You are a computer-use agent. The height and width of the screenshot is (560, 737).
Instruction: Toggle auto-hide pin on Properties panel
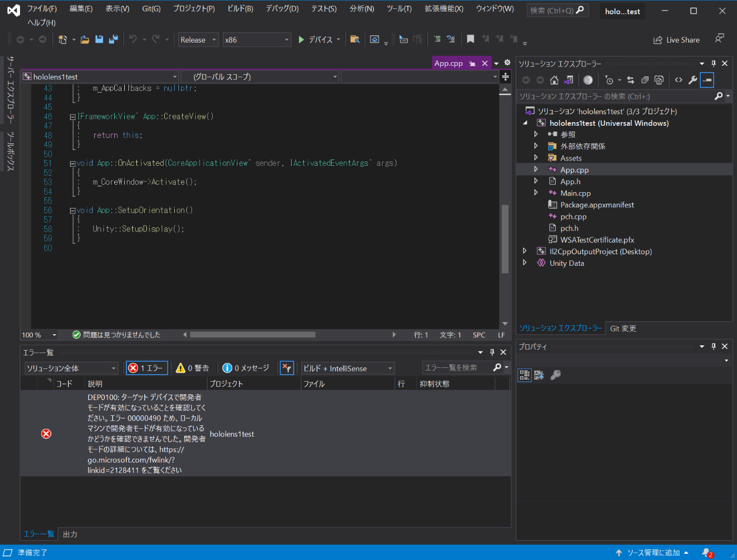click(714, 346)
